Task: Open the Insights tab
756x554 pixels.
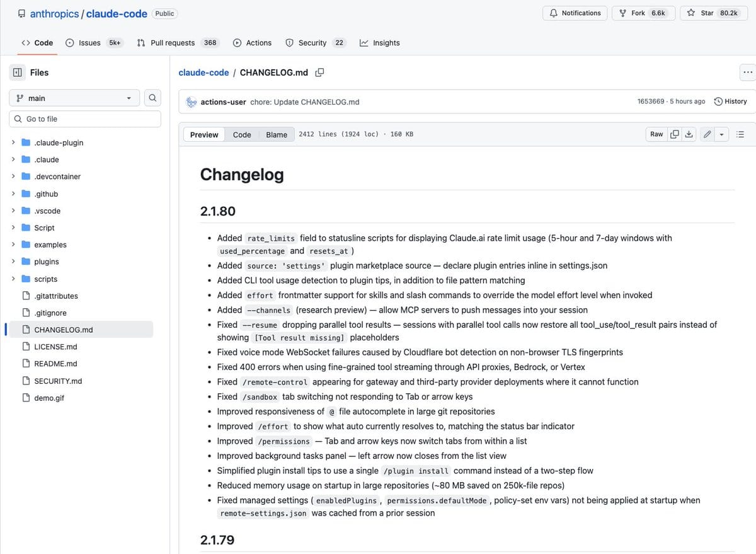Action: tap(380, 43)
